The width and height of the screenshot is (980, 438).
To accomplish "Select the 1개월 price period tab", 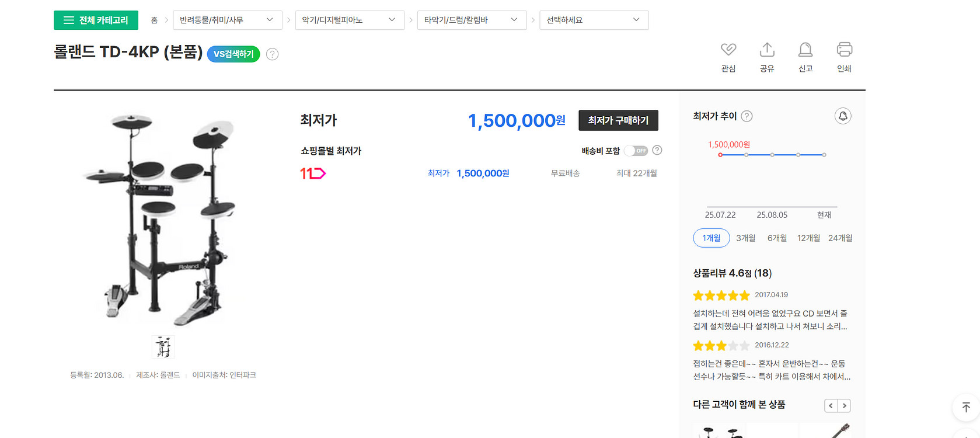I will click(x=712, y=238).
